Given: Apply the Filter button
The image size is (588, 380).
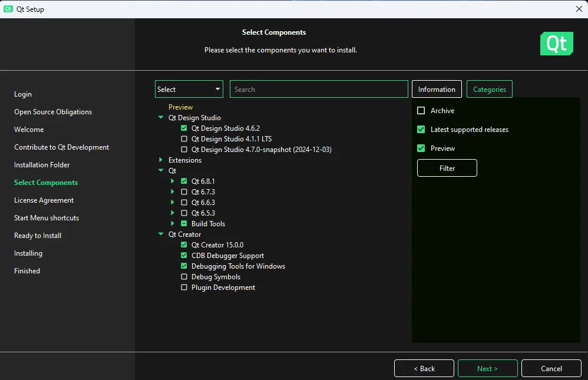Looking at the screenshot, I should [447, 168].
